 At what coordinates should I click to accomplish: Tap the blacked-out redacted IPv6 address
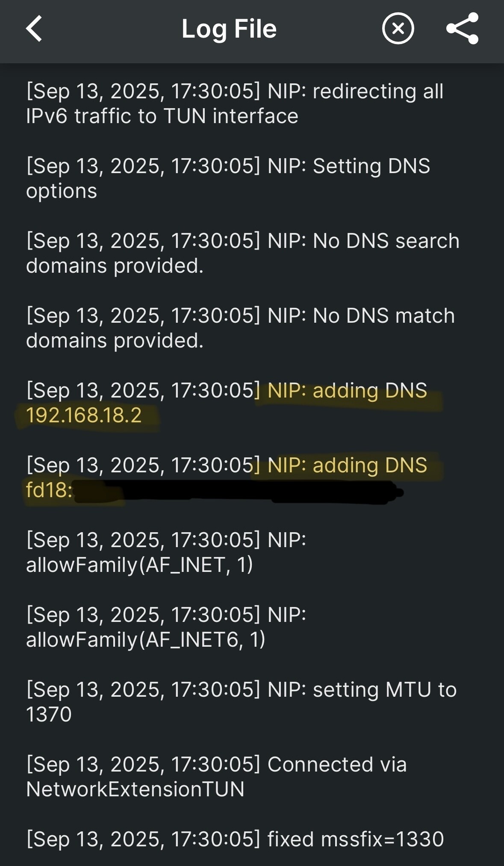coord(239,491)
